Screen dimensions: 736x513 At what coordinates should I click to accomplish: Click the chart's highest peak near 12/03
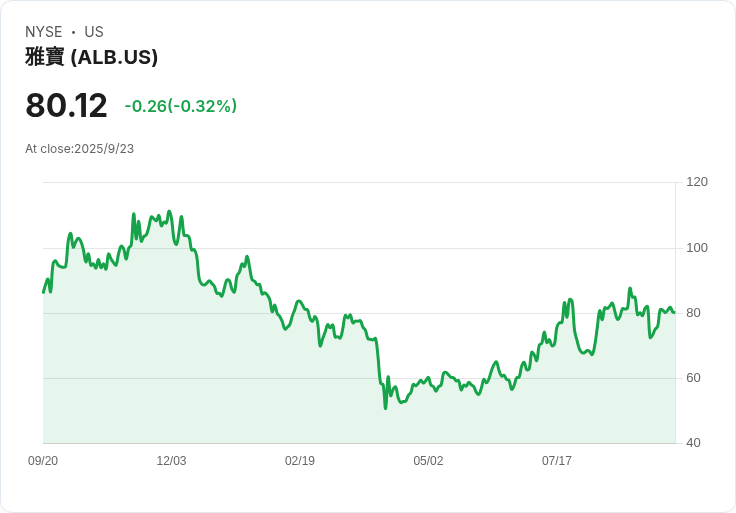tap(169, 212)
